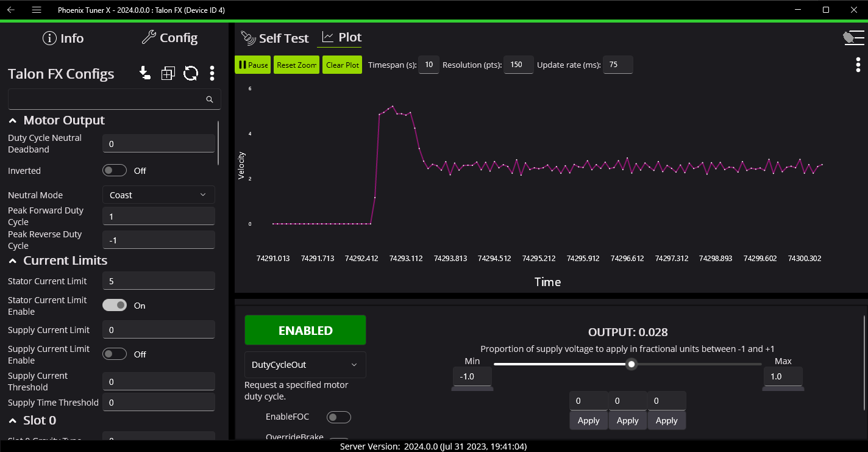Click the Velocity axis label
The height and width of the screenshot is (452, 868).
pos(241,165)
